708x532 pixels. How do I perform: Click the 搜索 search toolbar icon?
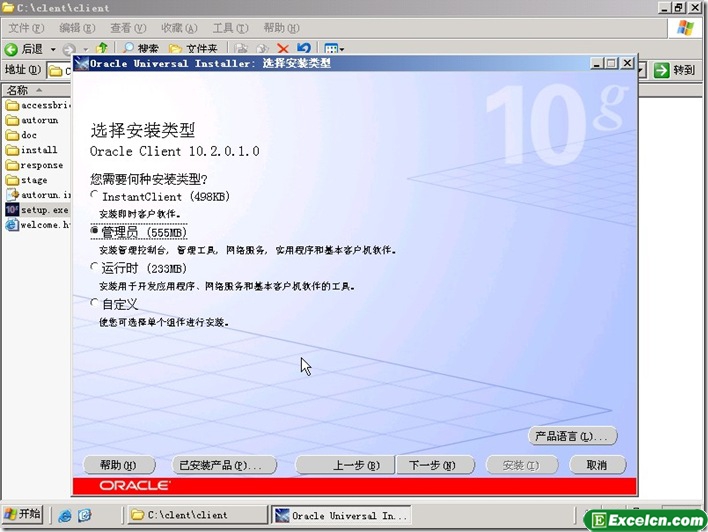[x=129, y=48]
